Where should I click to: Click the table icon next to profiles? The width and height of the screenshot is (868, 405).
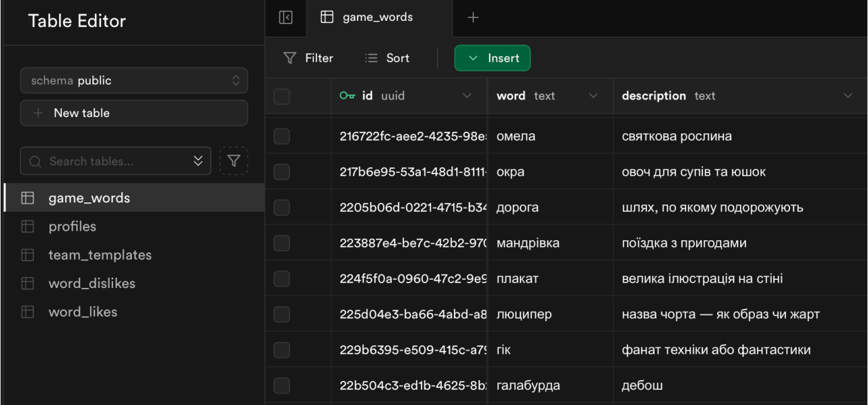tap(28, 227)
